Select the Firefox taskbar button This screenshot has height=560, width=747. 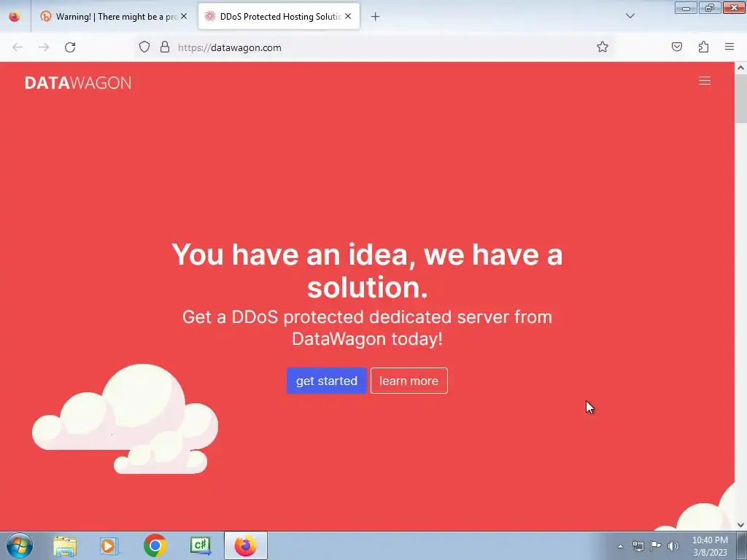tap(246, 546)
